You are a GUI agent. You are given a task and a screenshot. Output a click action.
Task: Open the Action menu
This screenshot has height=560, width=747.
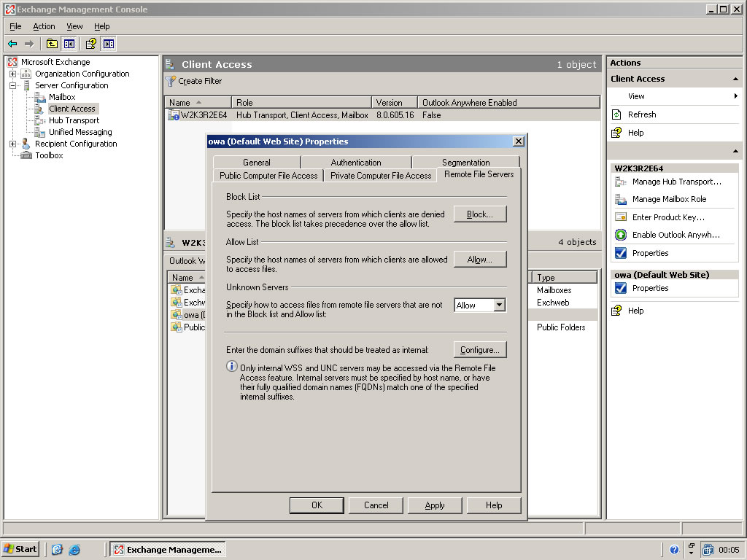coord(44,26)
